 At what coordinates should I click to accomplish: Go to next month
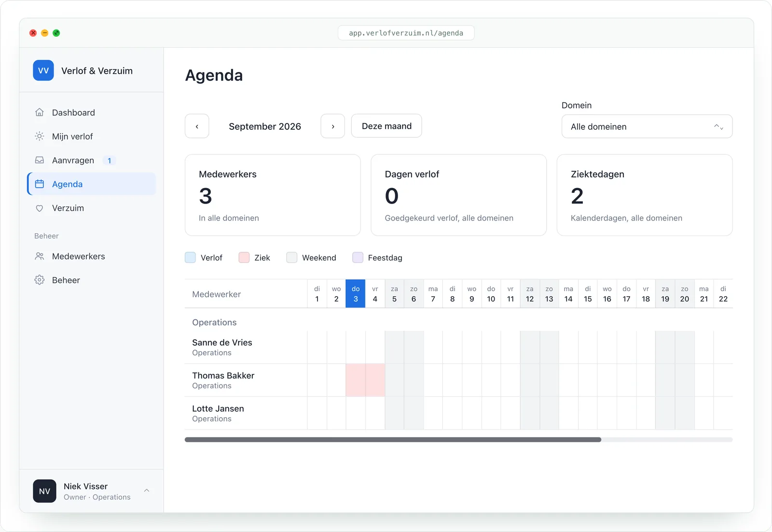(x=333, y=126)
